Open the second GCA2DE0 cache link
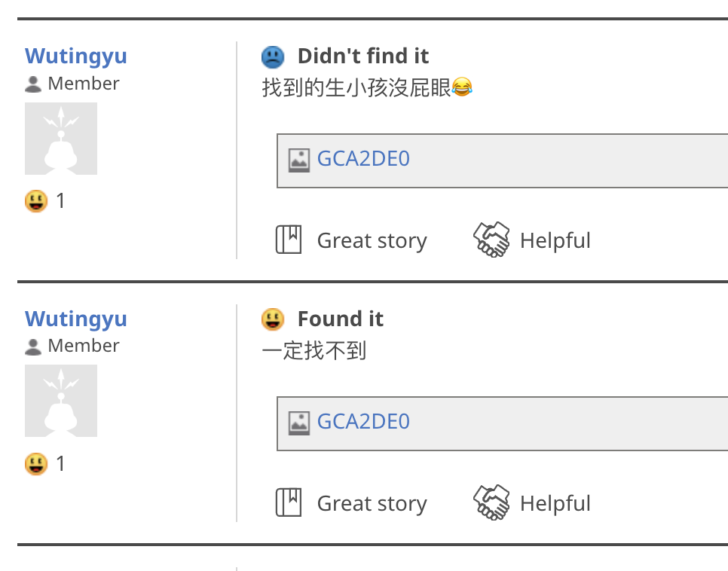728x571 pixels. point(362,421)
